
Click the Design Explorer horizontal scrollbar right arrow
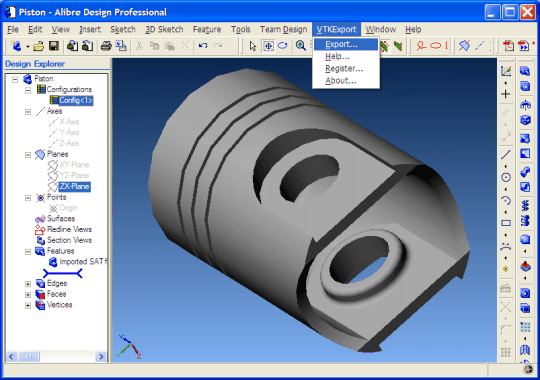101,357
